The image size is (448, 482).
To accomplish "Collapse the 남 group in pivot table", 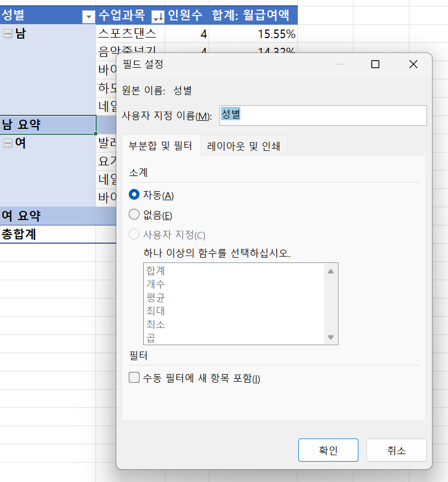I will coord(8,33).
